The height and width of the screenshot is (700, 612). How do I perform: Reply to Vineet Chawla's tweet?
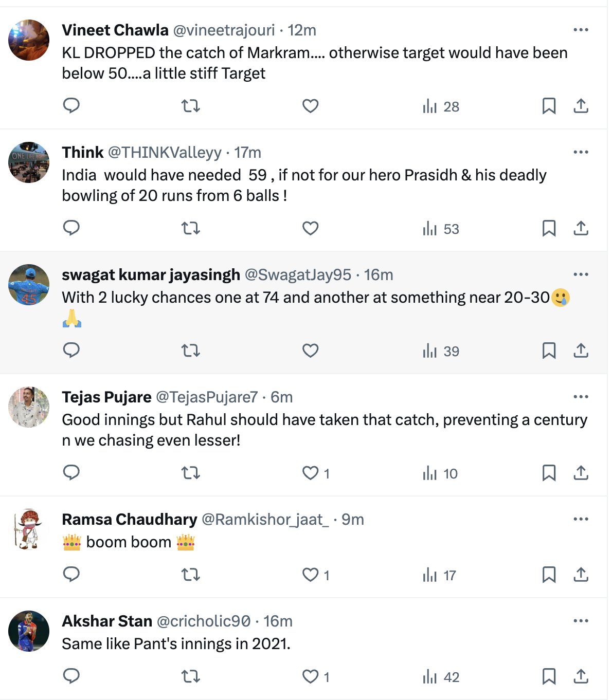(x=71, y=106)
